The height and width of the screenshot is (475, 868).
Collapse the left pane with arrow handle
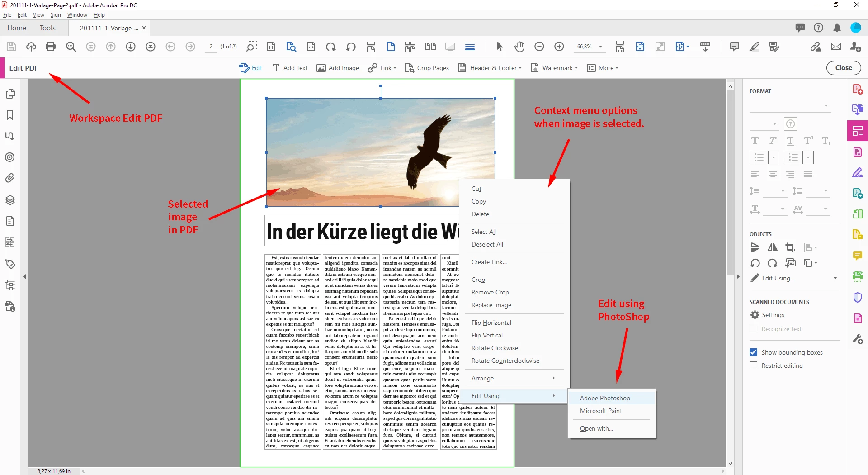pyautogui.click(x=24, y=276)
